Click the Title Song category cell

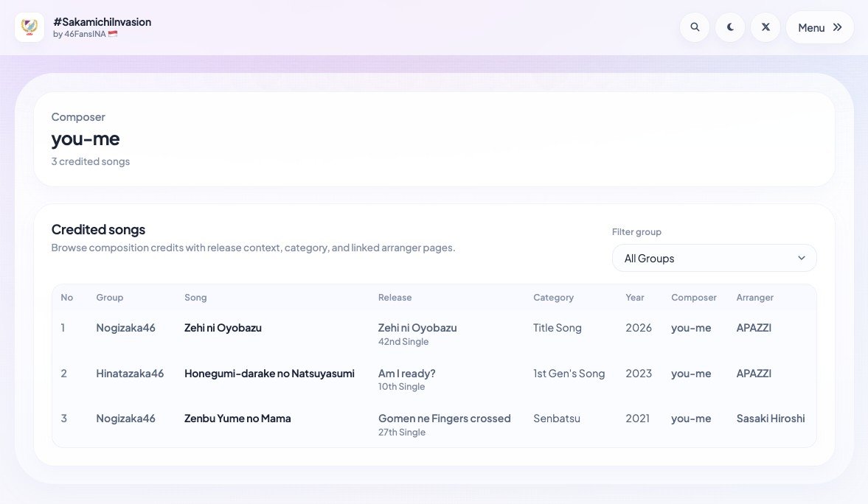coord(558,327)
